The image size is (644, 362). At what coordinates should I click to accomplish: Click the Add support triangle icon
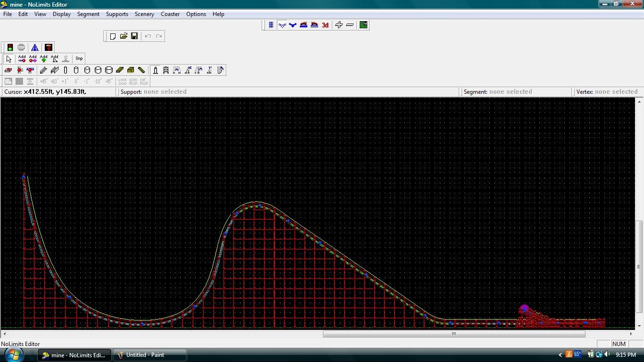coord(54,59)
